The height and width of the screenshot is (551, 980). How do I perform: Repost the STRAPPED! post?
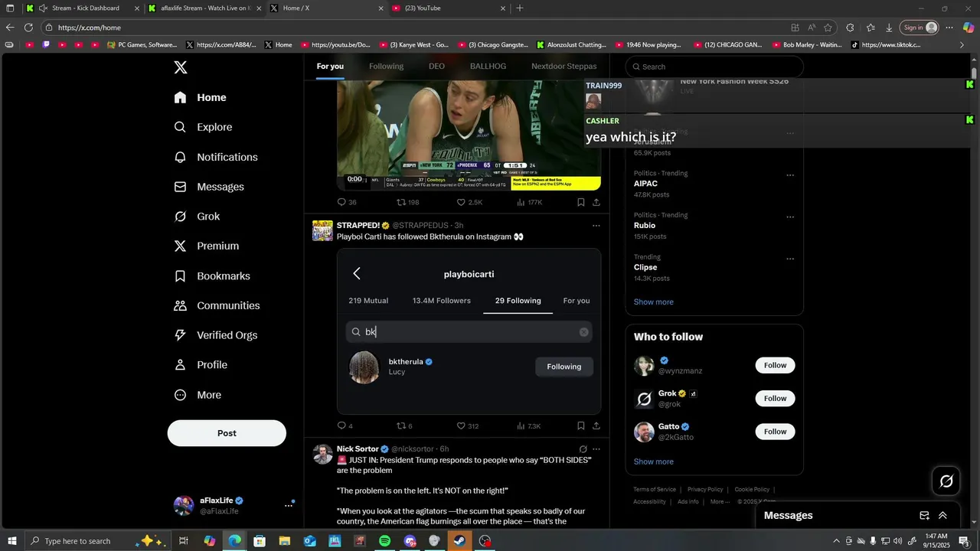(x=400, y=425)
